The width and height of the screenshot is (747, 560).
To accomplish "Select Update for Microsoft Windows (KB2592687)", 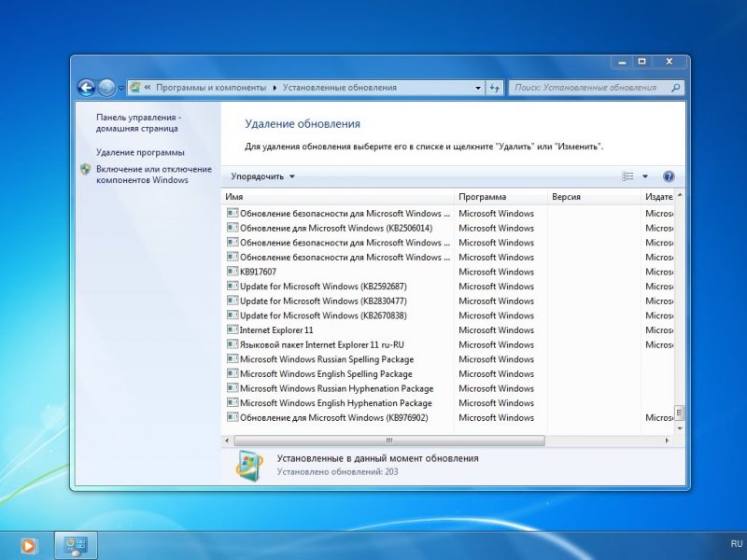I will (x=448, y=287).
